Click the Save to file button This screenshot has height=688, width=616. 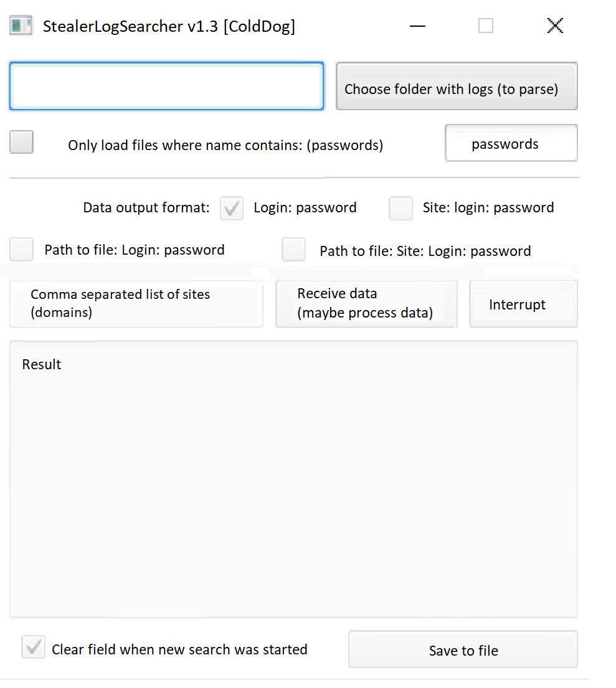(463, 650)
